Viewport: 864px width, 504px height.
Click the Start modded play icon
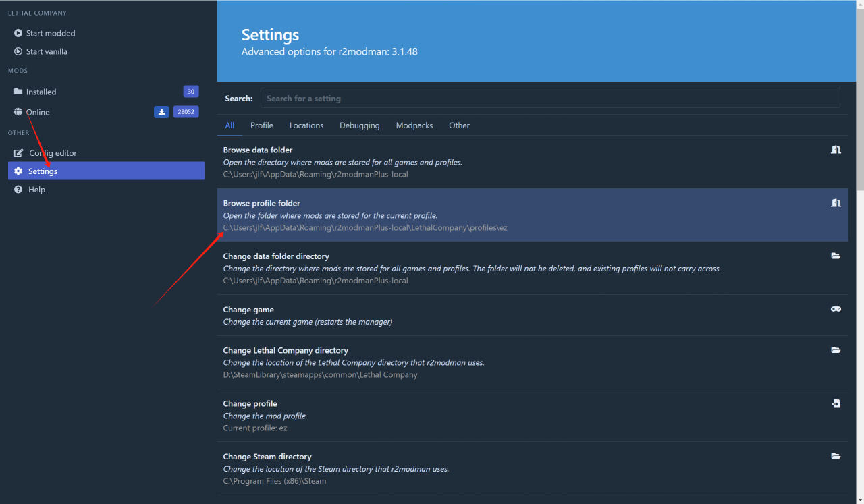click(x=18, y=33)
